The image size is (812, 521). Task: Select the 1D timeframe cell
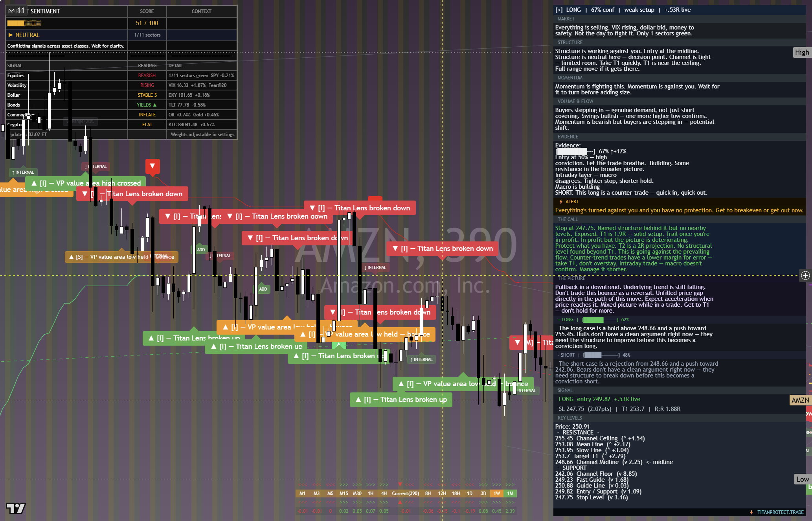[x=470, y=493]
